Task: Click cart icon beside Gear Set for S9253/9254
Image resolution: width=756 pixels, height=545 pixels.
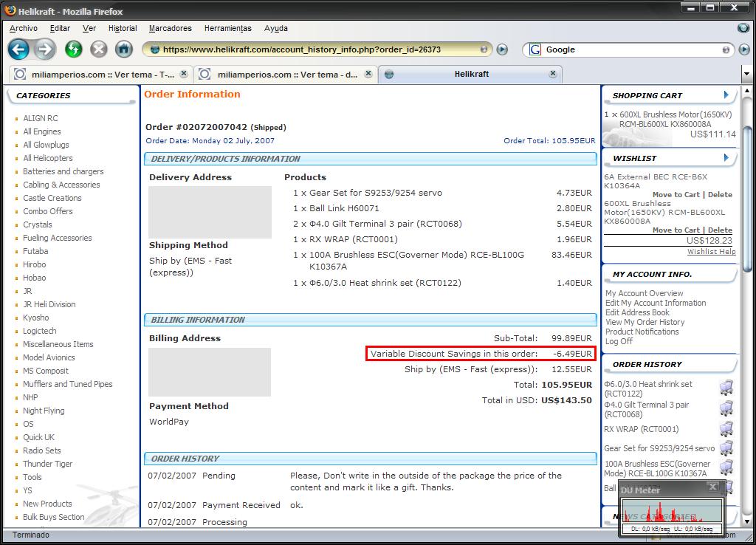Action: click(726, 448)
